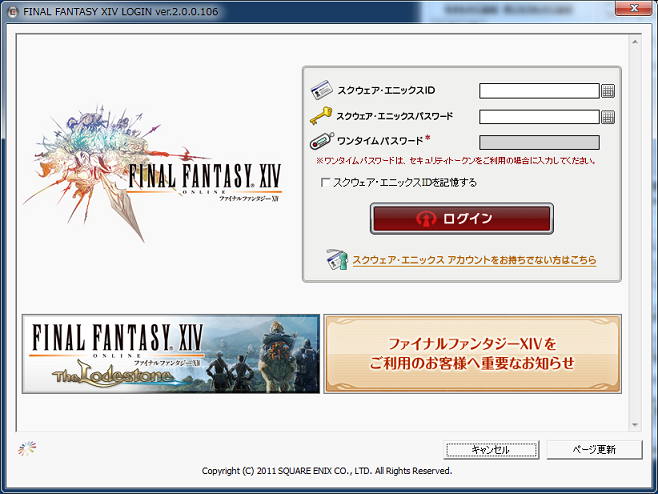The height and width of the screenshot is (494, 658).
Task: Click the colorful loading spinner icon at bottom left
Action: coord(27,449)
